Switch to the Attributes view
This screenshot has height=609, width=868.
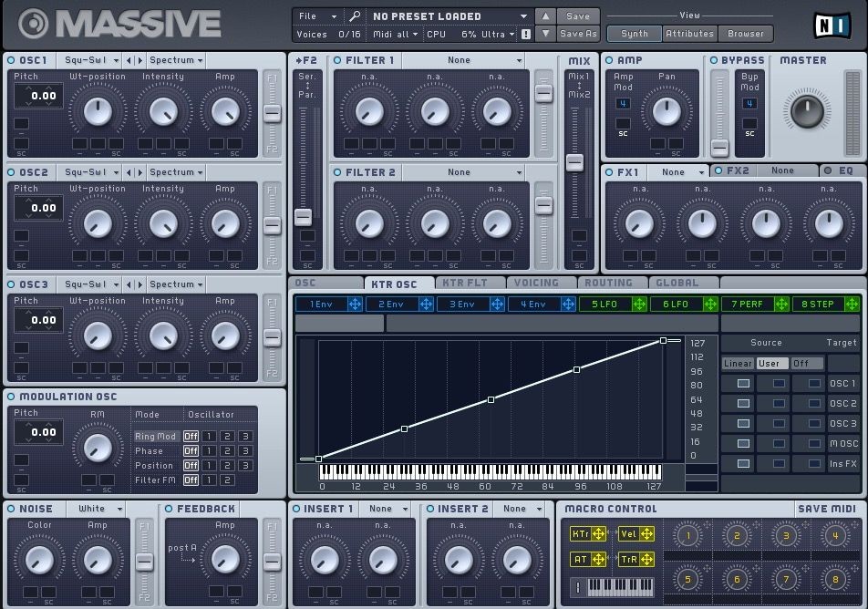689,34
